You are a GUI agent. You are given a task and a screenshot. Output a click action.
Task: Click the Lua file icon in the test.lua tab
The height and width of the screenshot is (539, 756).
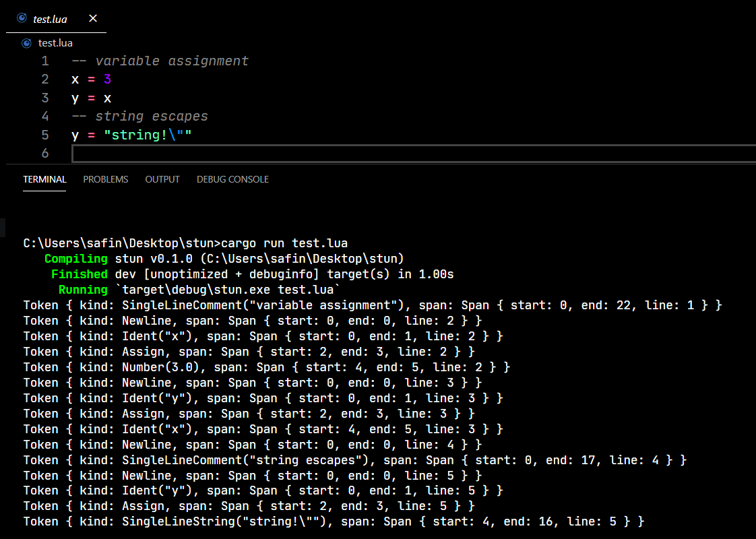(x=22, y=18)
